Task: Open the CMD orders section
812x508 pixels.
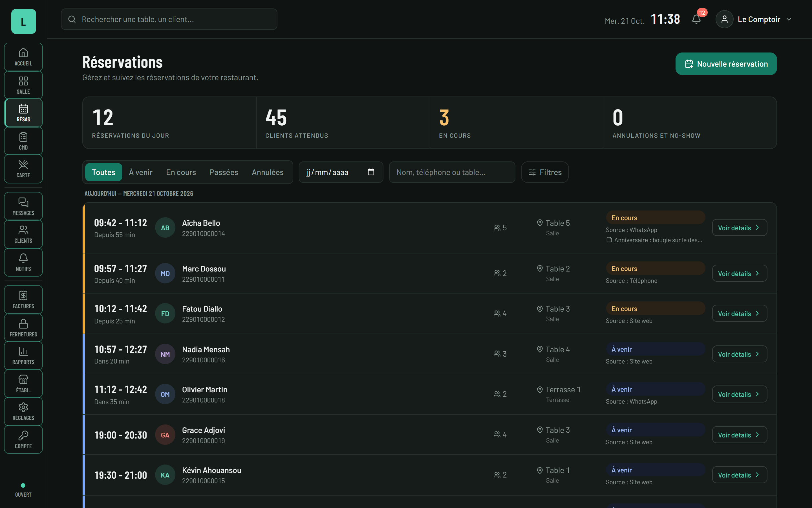Action: [x=23, y=141]
